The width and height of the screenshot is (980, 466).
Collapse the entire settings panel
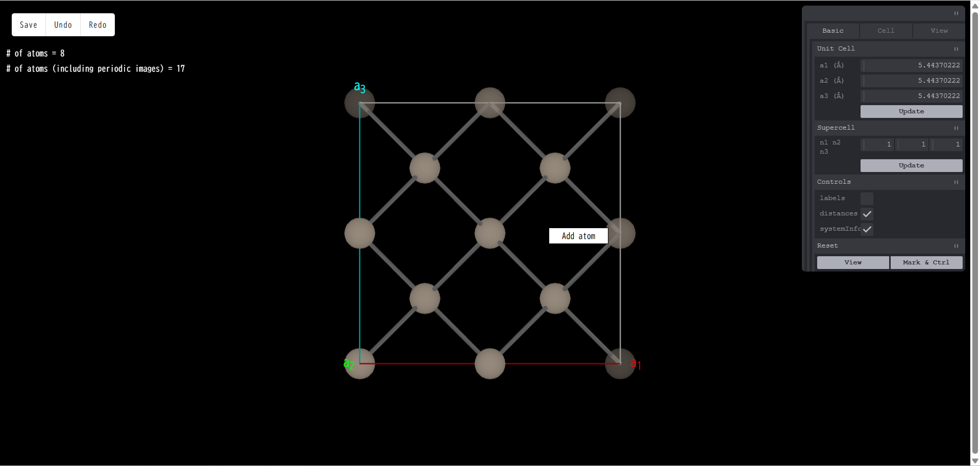(x=955, y=14)
